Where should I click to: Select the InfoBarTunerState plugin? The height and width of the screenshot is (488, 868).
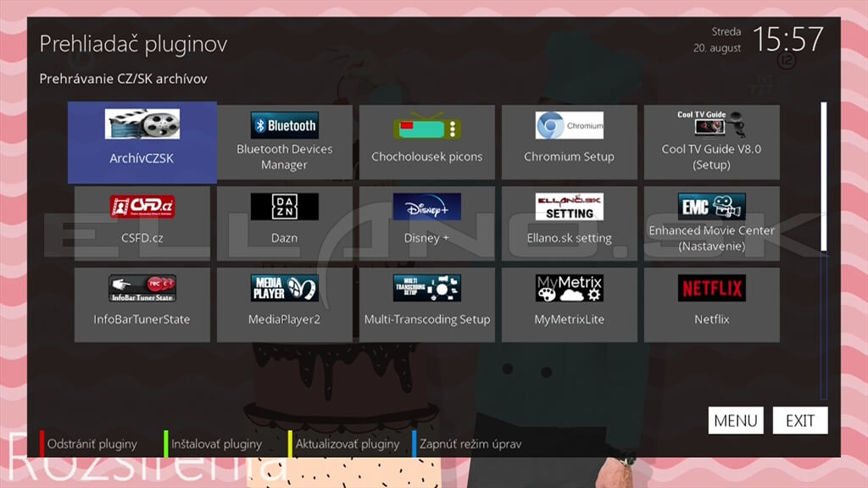142,304
